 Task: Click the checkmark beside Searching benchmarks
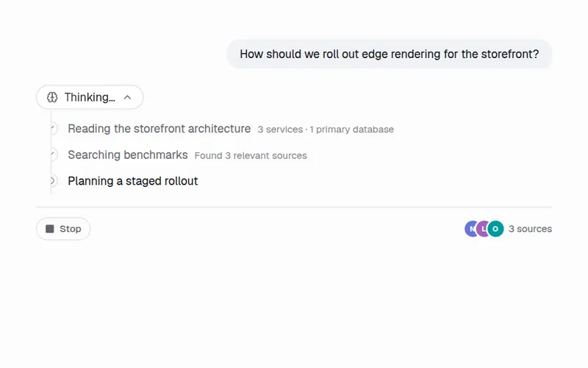52,155
